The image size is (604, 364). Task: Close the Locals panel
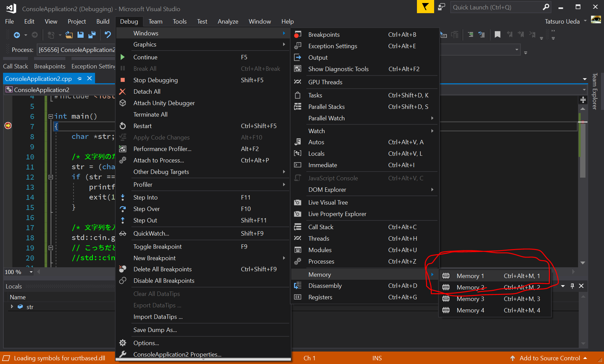(581, 286)
